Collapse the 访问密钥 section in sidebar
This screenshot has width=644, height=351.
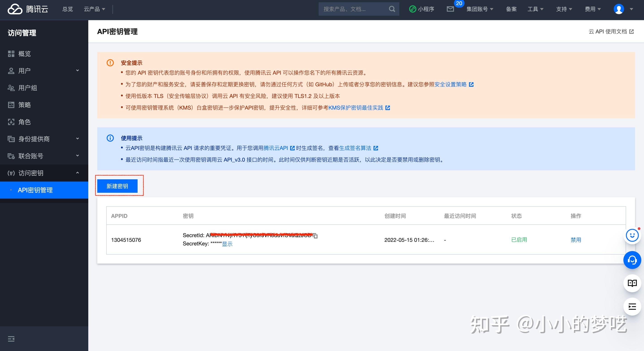tap(77, 173)
